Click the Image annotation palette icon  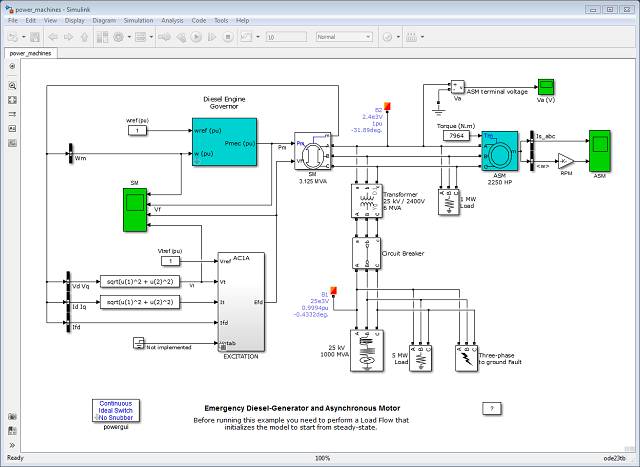tap(13, 128)
